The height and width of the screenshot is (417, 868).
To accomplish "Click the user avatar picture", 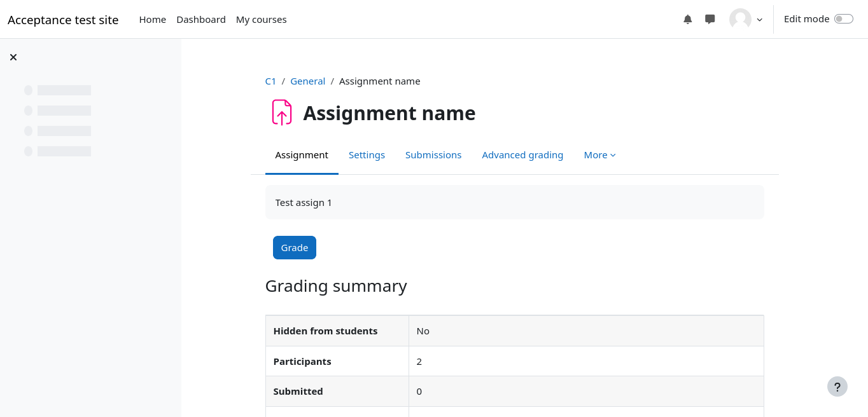I will tap(740, 20).
